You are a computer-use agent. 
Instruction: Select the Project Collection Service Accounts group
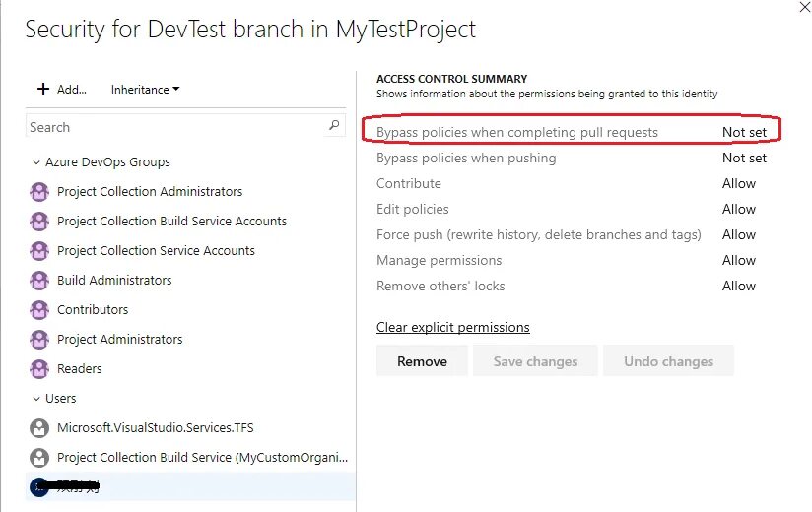(156, 250)
